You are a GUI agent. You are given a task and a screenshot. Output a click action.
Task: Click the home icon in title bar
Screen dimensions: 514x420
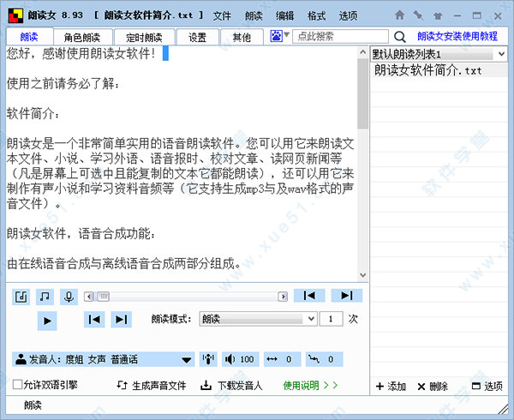click(x=400, y=15)
